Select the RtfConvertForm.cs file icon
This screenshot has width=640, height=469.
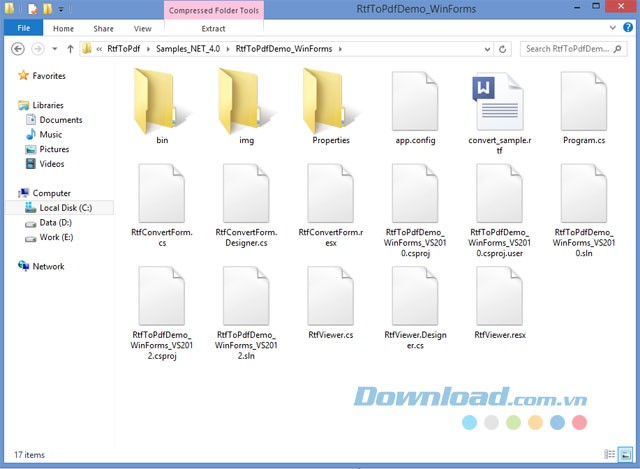point(162,193)
